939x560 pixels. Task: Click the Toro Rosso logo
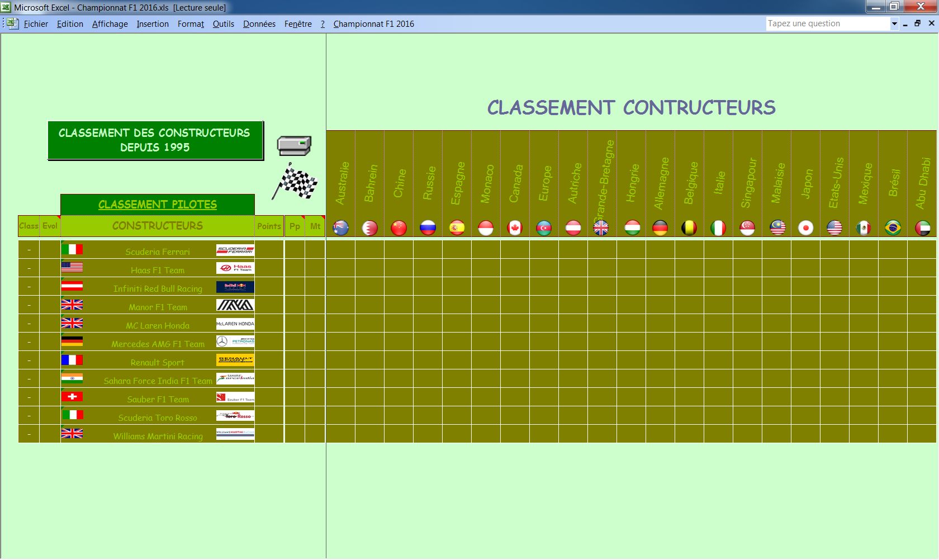235,416
